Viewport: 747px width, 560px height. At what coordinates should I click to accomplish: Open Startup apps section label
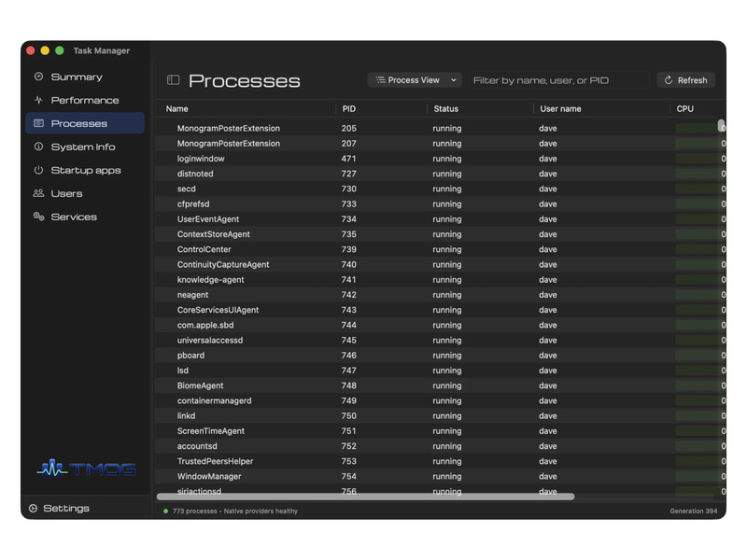tap(86, 170)
